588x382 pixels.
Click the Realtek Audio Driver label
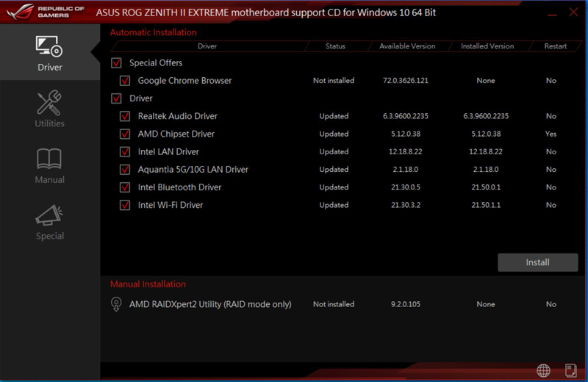(x=177, y=116)
